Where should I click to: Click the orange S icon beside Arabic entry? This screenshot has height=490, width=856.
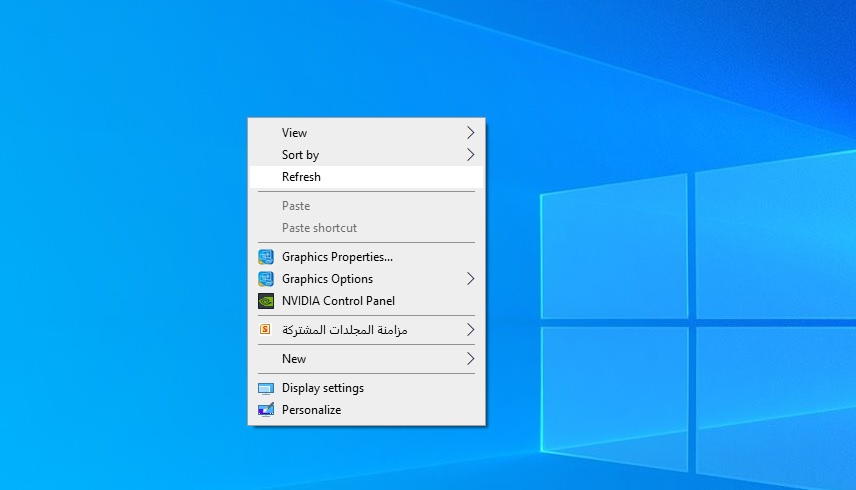[x=265, y=329]
